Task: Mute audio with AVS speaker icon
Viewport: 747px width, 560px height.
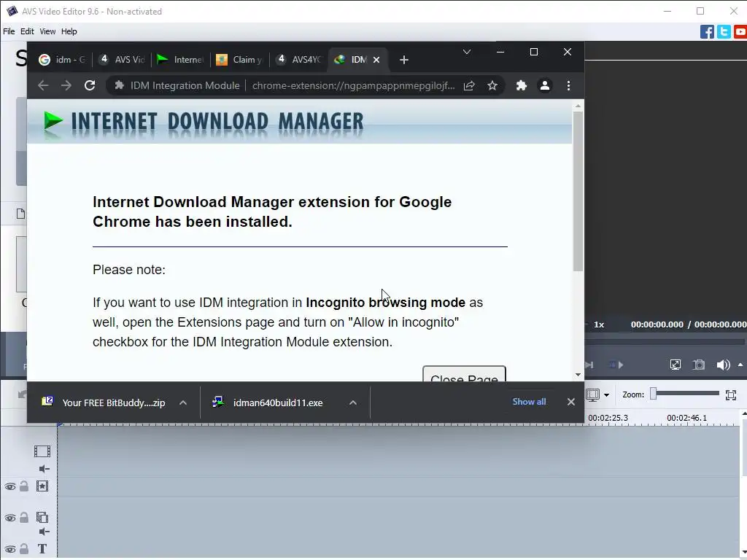Action: [x=723, y=365]
